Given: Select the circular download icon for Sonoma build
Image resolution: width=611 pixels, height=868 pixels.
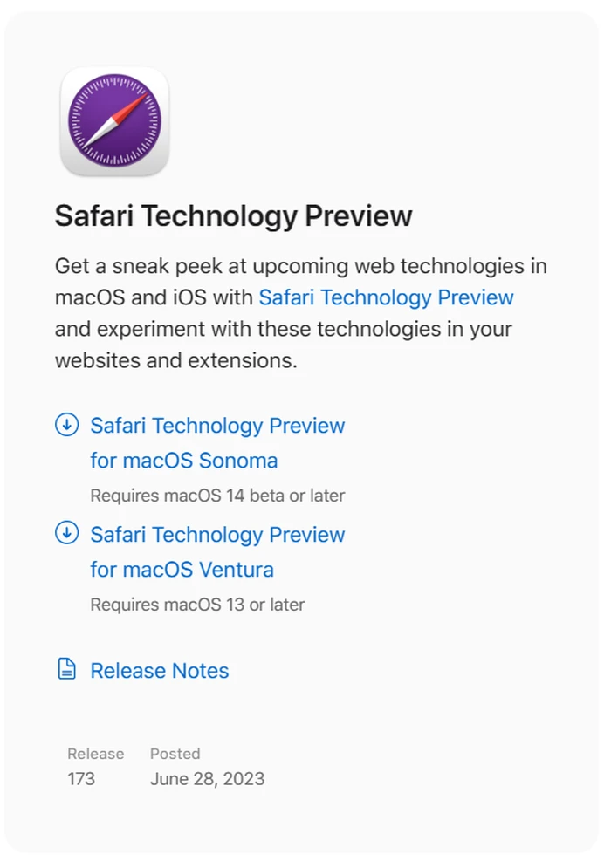Looking at the screenshot, I should point(68,426).
